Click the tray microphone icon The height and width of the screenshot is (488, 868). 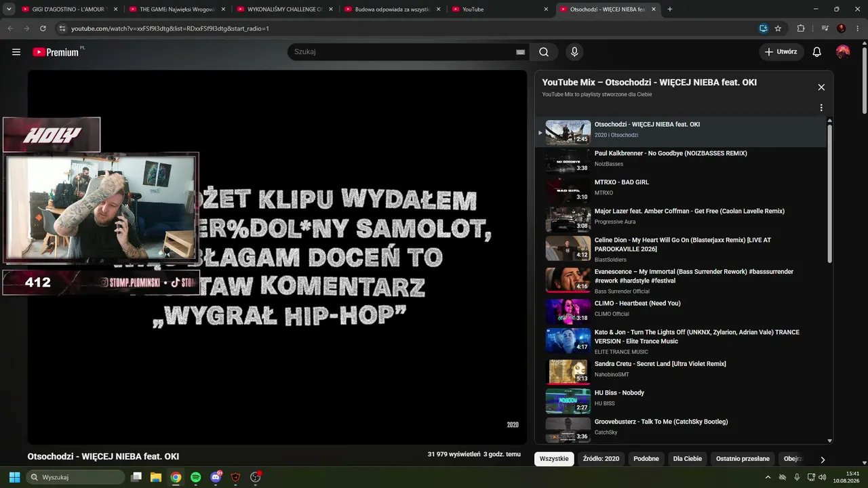tap(797, 477)
